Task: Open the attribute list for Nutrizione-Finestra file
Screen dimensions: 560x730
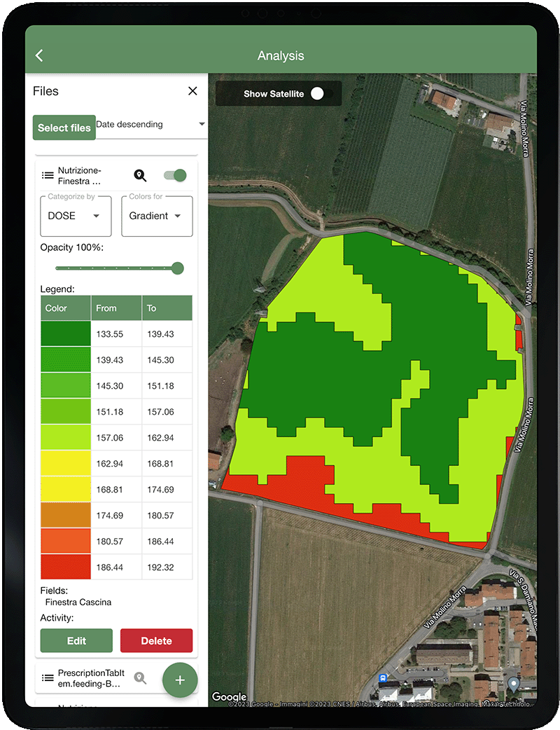Action: click(48, 176)
